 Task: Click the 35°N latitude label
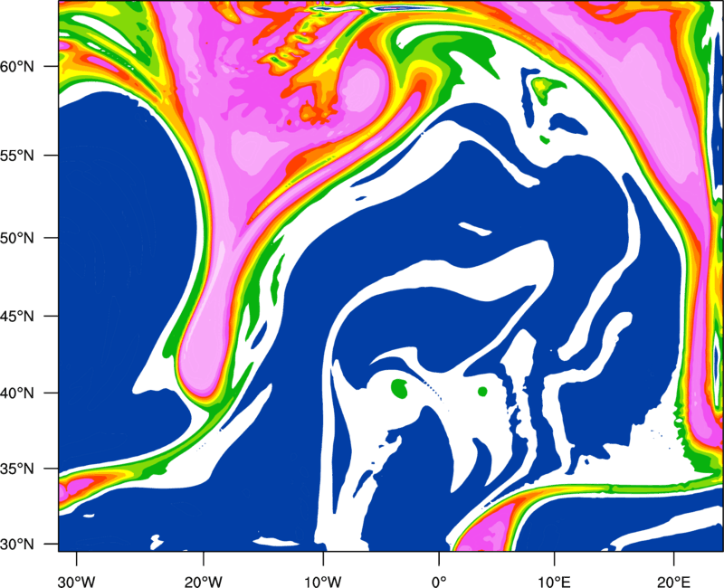(17, 469)
